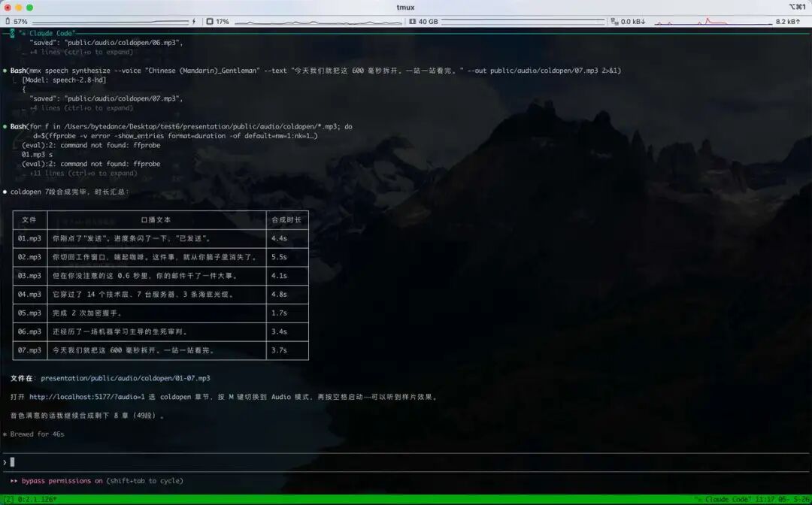This screenshot has width=812, height=505.
Task: Toggle the bypass permissions mode indicator
Action: click(x=97, y=481)
